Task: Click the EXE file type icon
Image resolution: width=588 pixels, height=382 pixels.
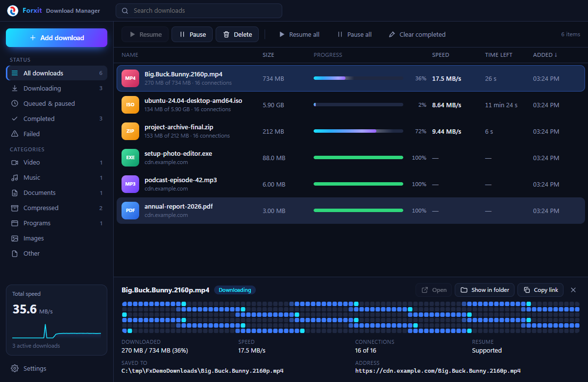Action: click(x=130, y=158)
